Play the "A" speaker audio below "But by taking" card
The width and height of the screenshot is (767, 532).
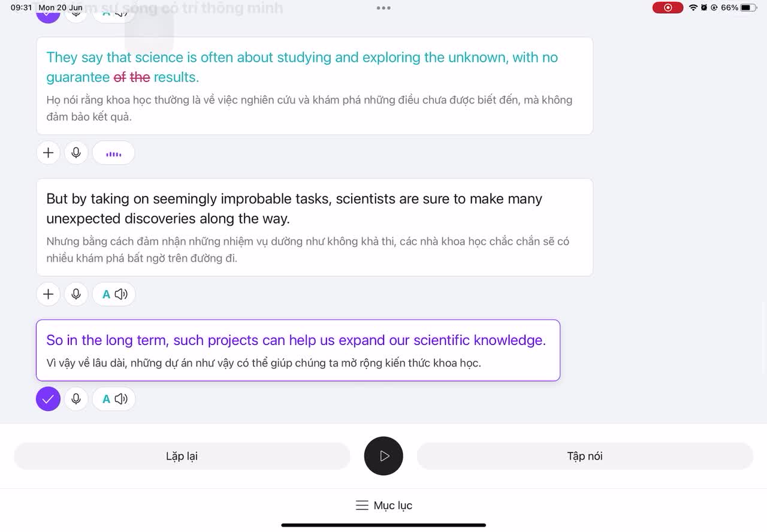[114, 294]
